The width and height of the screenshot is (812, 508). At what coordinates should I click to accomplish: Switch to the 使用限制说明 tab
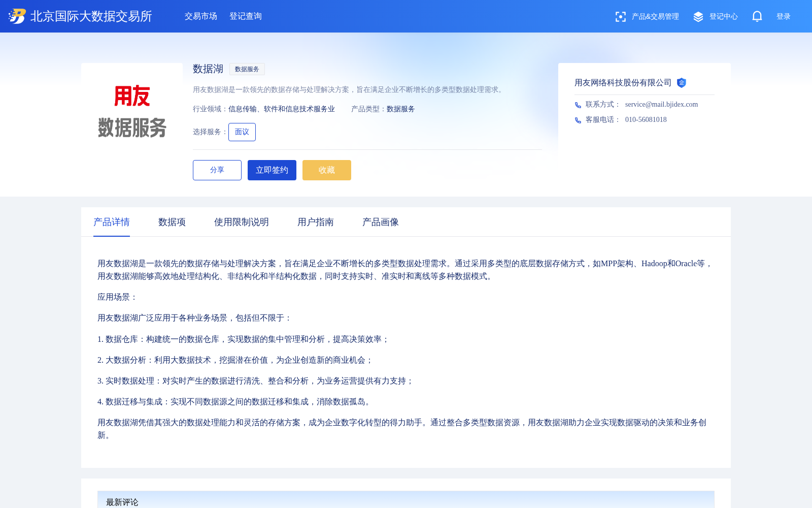click(242, 222)
